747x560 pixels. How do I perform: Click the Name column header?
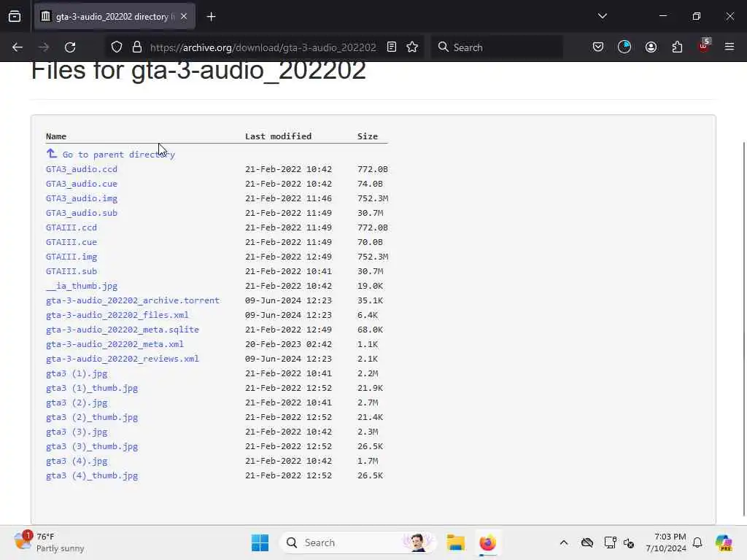point(56,136)
